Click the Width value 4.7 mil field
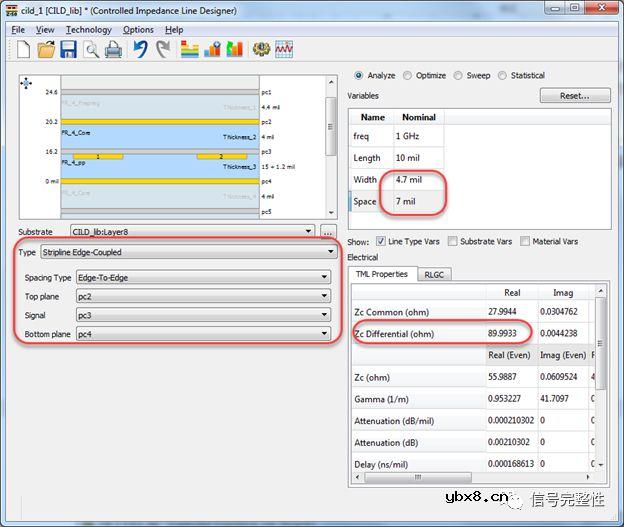The height and width of the screenshot is (527, 624). coord(417,180)
